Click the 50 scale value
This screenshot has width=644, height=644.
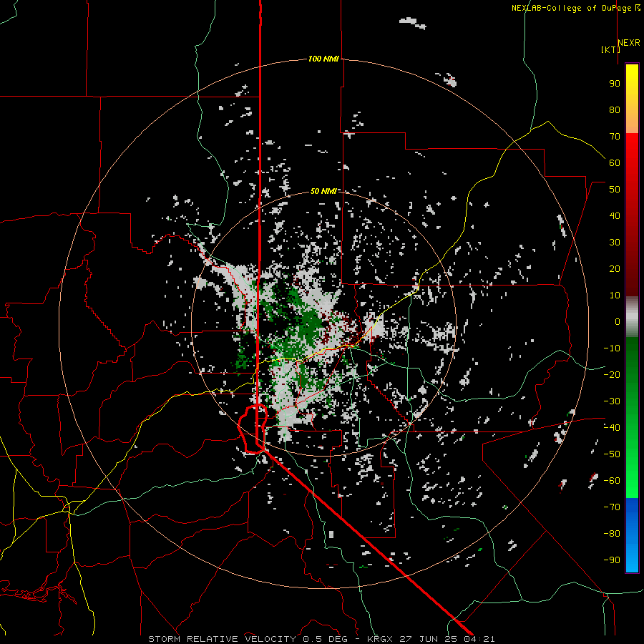tap(615, 190)
